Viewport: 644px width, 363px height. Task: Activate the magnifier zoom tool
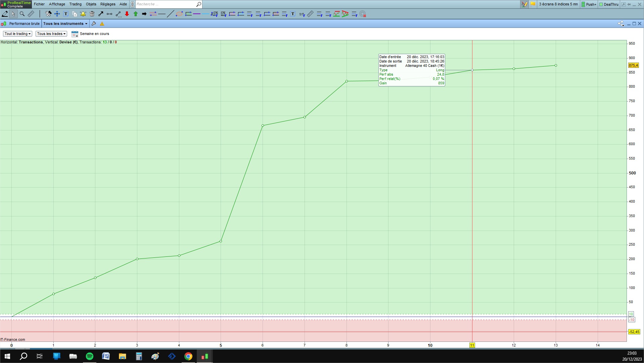click(22, 14)
